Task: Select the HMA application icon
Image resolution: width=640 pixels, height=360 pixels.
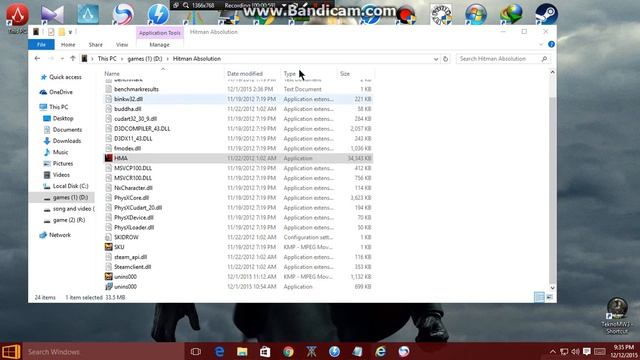Action: (x=108, y=158)
